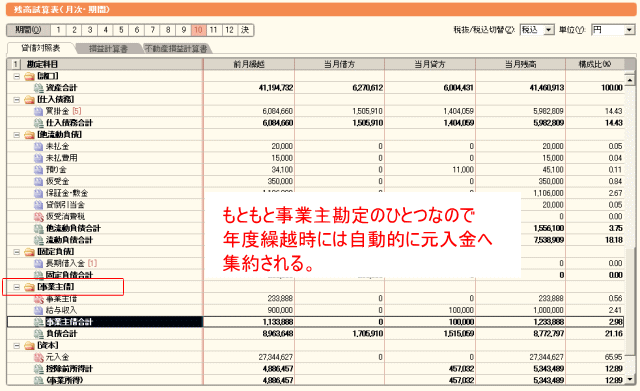Click the 当月残高 column header
The height and width of the screenshot is (391, 640).
pos(521,64)
